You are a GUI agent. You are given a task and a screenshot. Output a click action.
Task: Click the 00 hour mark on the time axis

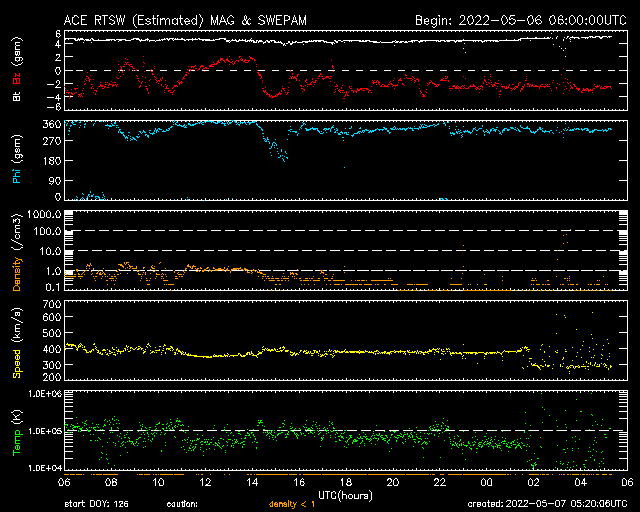(x=484, y=482)
